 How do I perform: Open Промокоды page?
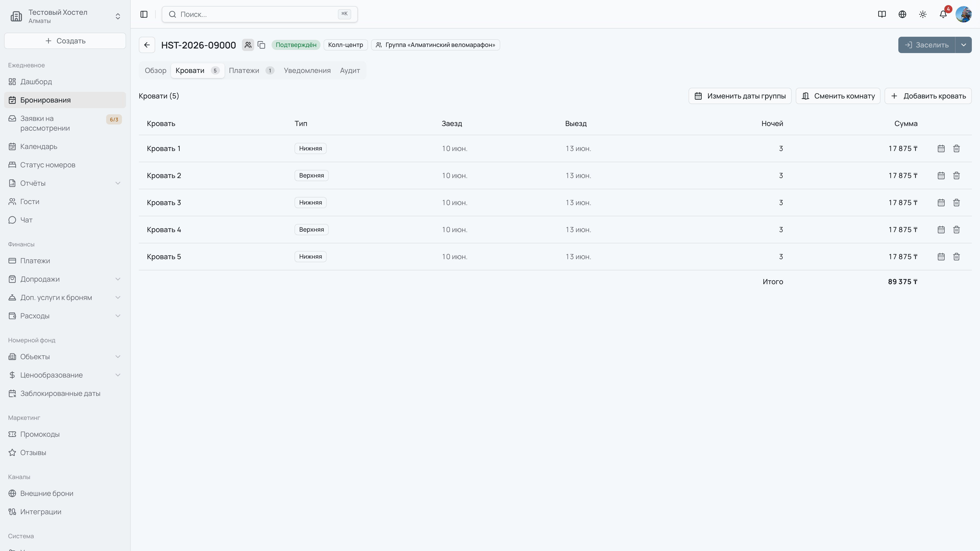[x=65, y=434]
